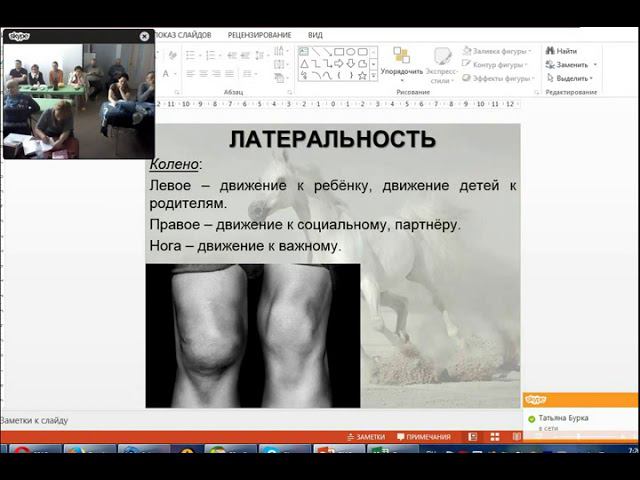Click the Skype webcam video thumbnail

79,101
